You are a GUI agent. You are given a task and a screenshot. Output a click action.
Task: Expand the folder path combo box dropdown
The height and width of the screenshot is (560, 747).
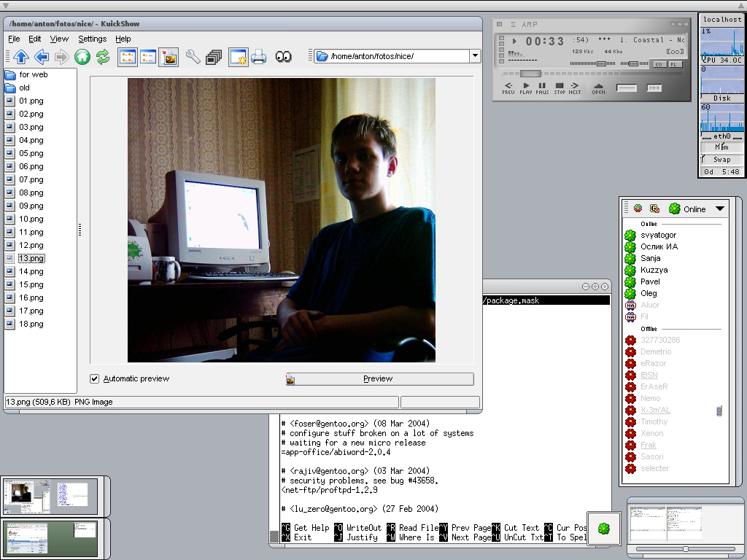click(x=475, y=56)
